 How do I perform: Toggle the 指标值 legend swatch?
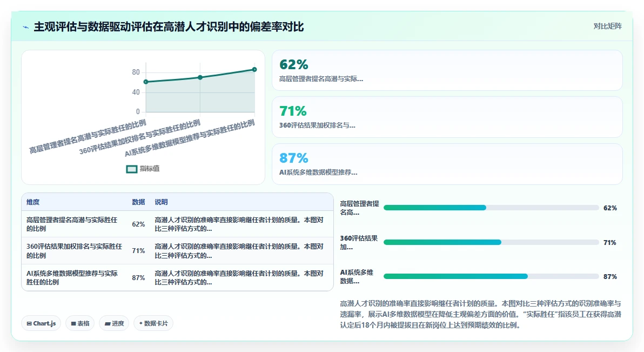point(131,169)
